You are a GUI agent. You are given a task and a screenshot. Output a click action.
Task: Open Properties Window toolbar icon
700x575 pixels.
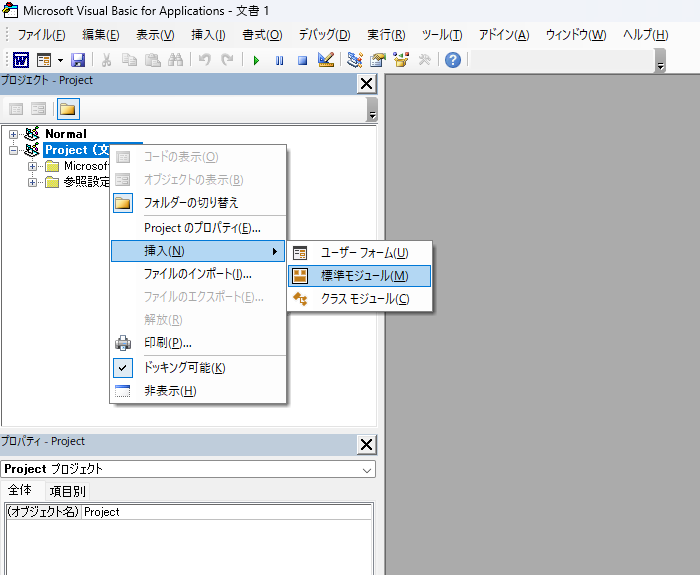(378, 59)
